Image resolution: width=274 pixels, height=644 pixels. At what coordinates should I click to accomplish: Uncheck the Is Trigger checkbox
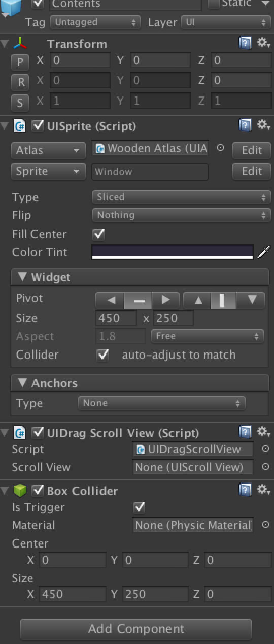click(x=139, y=507)
